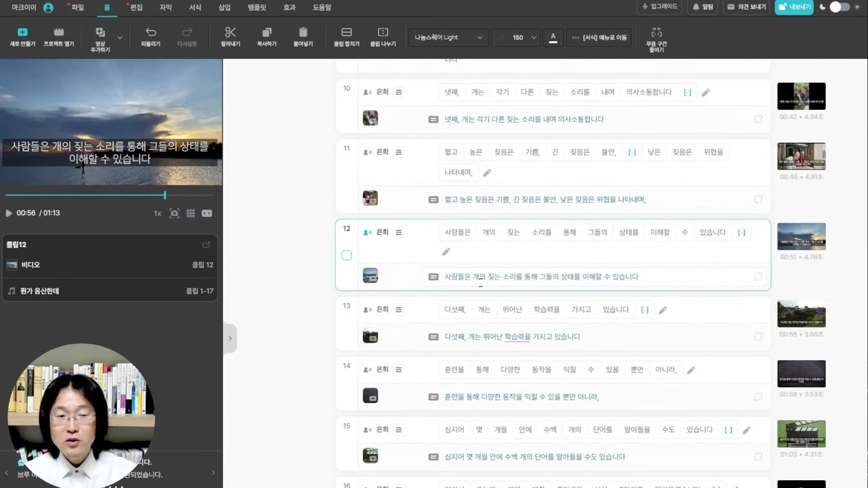Open the 파일 menu
Screen dimensions: 868x488
click(77, 7)
